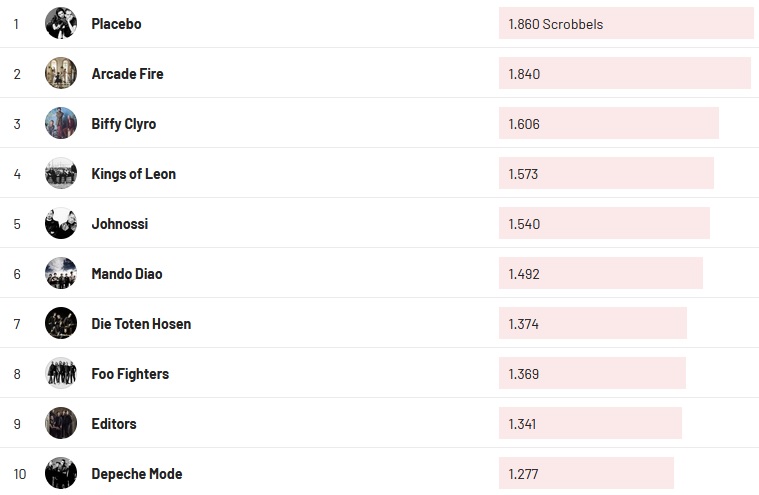Go to the Biffy Clyro artist page
The height and width of the screenshot is (495, 759).
(123, 124)
